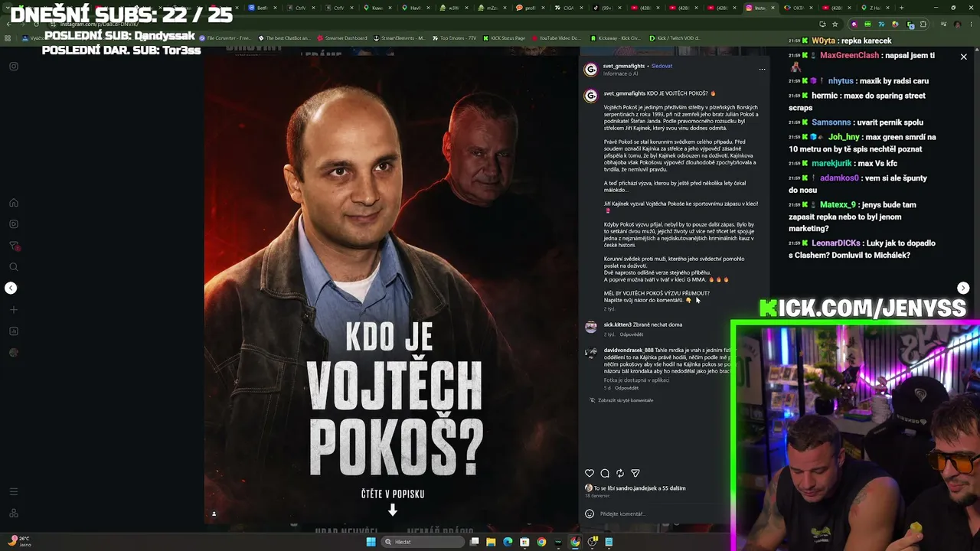Screen dimensions: 980x551
Task: Reply to sick.kitten3's comment
Action: pos(632,334)
